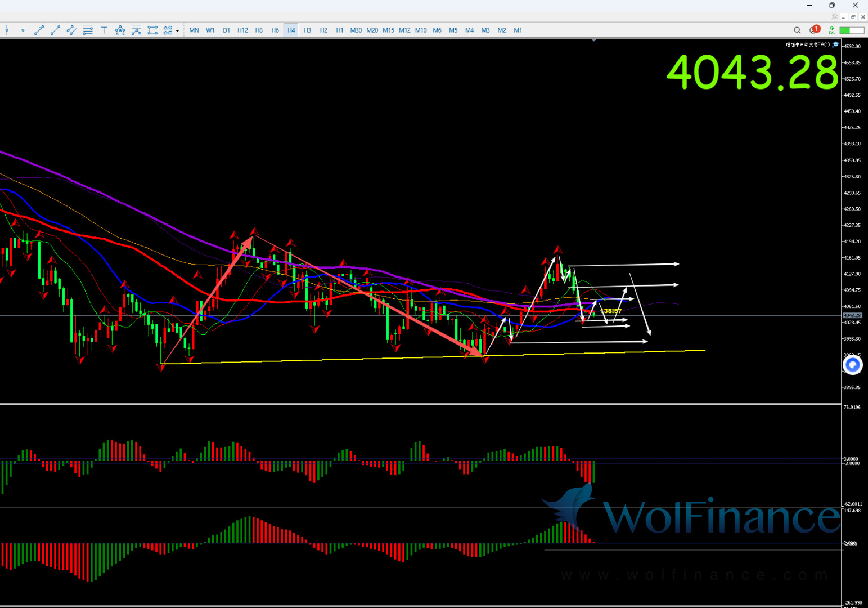Switch chart to H6 timeframe
868x608 pixels.
point(275,30)
